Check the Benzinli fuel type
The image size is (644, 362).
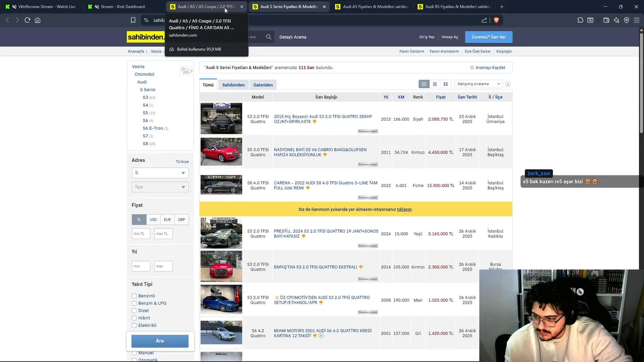click(x=134, y=296)
